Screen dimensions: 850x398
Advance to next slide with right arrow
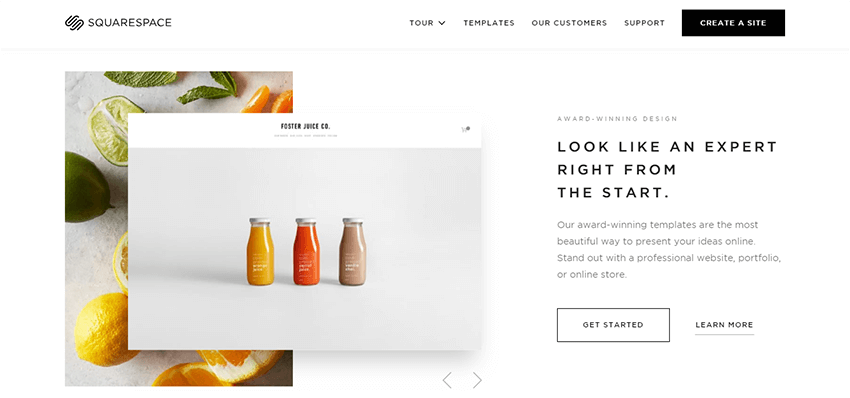477,380
